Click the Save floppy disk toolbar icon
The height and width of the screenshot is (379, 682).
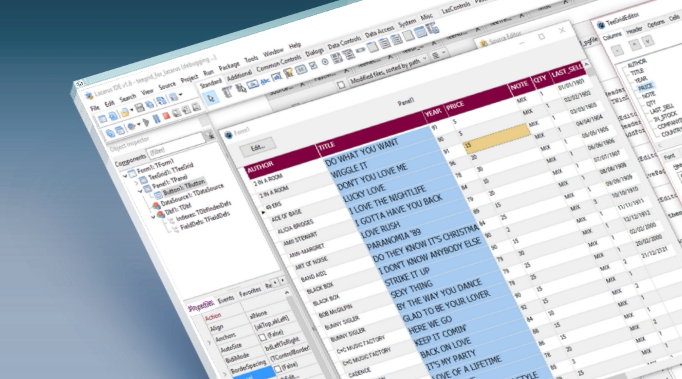click(139, 107)
